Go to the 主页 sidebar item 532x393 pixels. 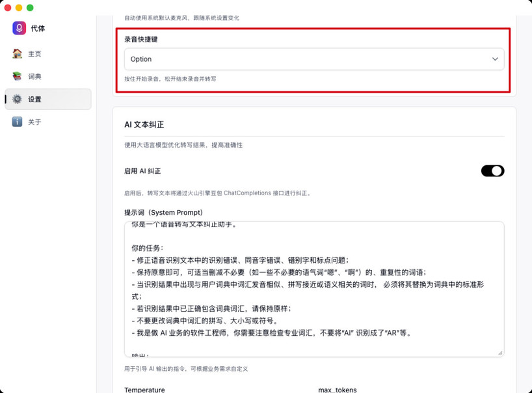pos(35,54)
